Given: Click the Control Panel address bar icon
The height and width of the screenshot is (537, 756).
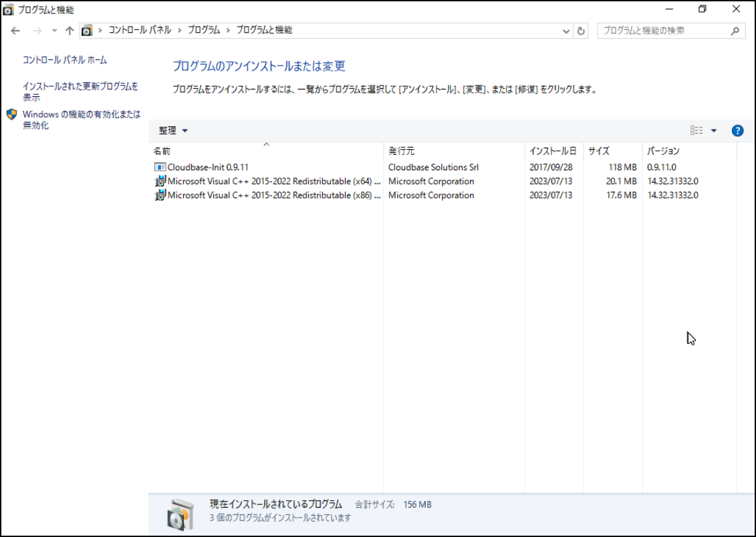Looking at the screenshot, I should click(x=87, y=31).
